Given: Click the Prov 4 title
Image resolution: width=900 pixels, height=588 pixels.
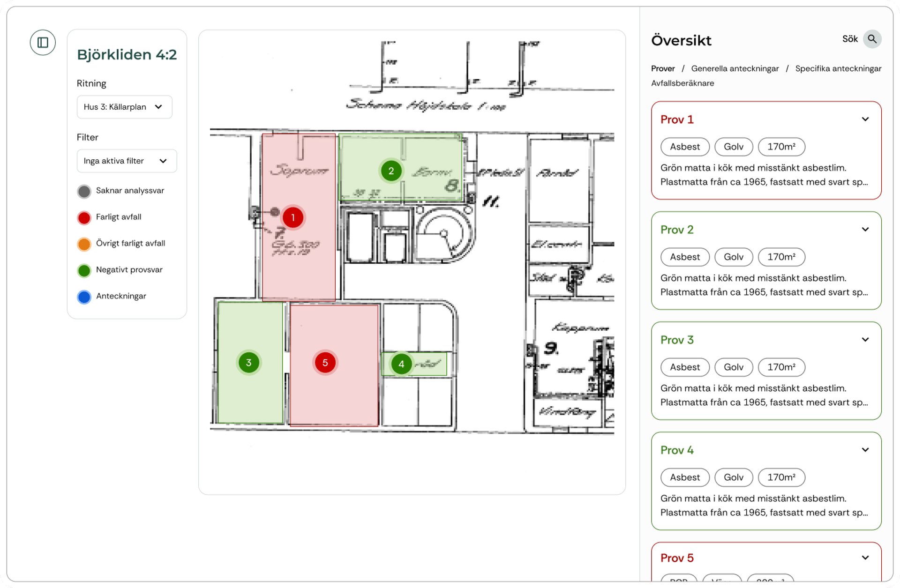Looking at the screenshot, I should tap(677, 450).
